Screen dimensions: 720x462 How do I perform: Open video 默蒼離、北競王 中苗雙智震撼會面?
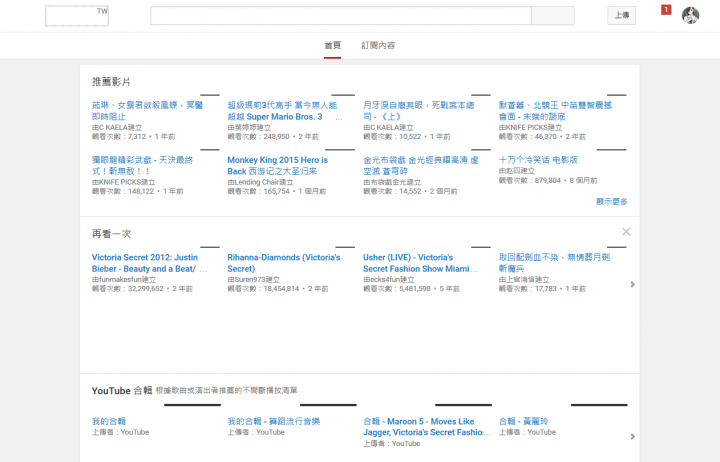(x=555, y=111)
